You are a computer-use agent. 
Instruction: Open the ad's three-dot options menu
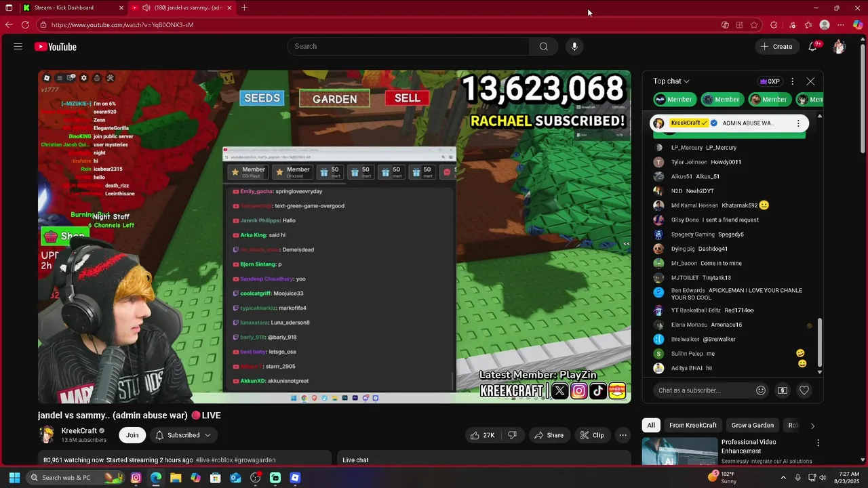(x=818, y=443)
